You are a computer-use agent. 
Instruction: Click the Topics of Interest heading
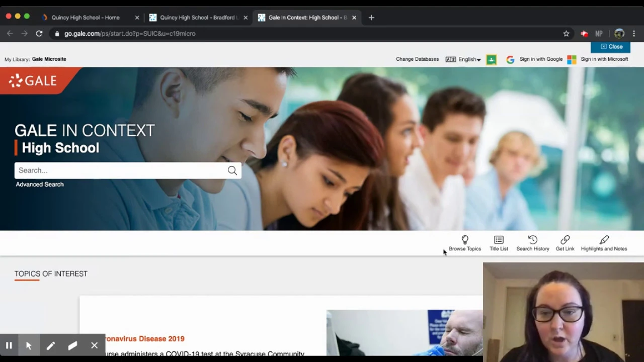pyautogui.click(x=51, y=274)
